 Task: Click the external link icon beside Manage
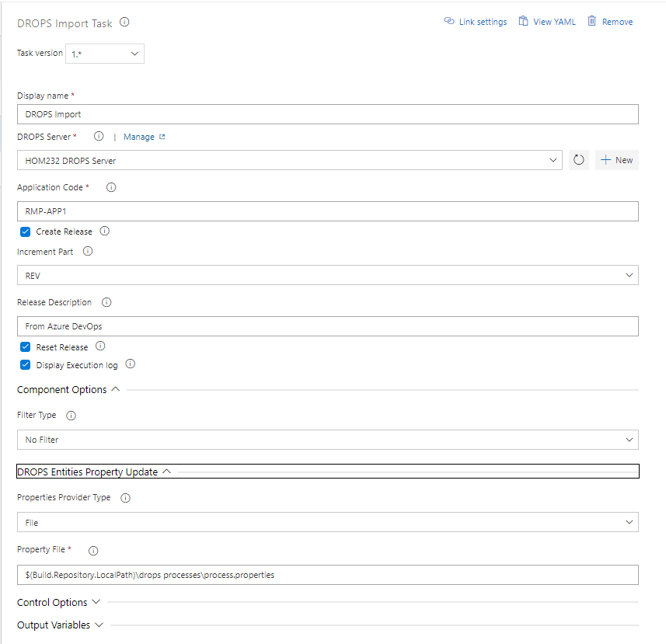click(x=162, y=137)
